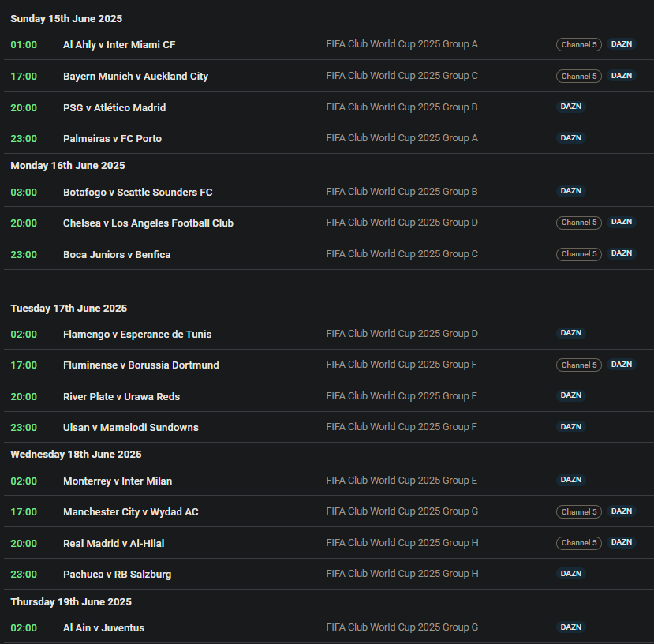Click 01:00 kickoff time for Al Ahly match
654x644 pixels.
pos(24,45)
